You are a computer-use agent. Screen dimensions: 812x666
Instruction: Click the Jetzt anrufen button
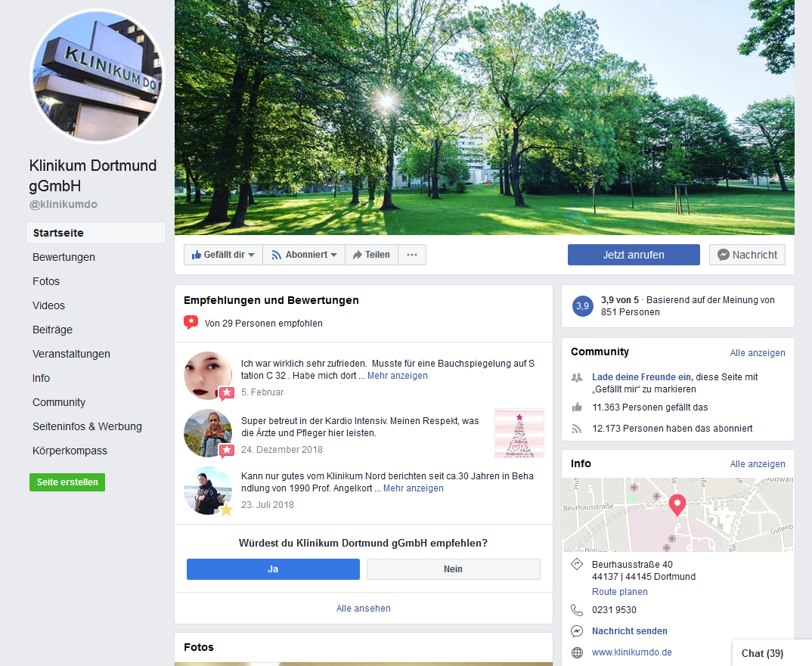tap(634, 255)
